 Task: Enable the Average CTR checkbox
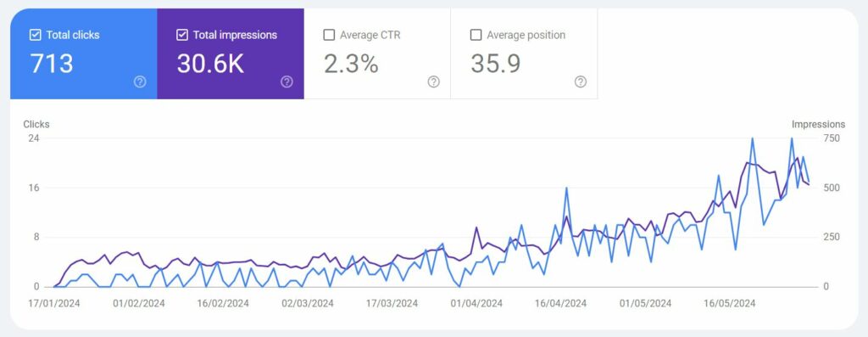pos(329,35)
